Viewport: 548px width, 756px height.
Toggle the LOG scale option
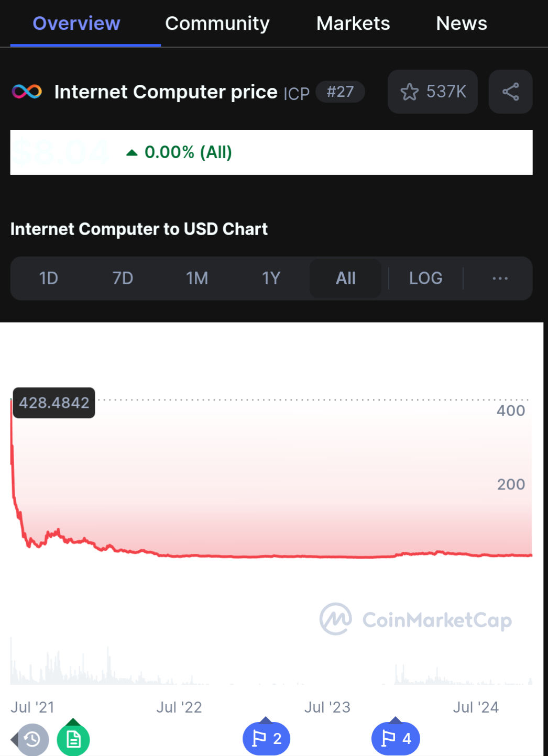[425, 278]
